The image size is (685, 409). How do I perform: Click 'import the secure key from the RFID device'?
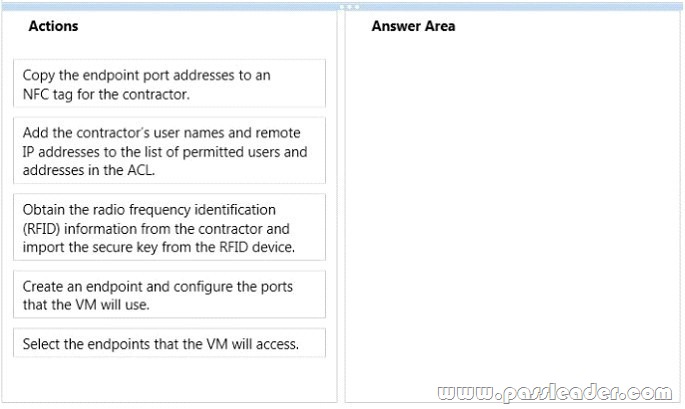point(159,247)
